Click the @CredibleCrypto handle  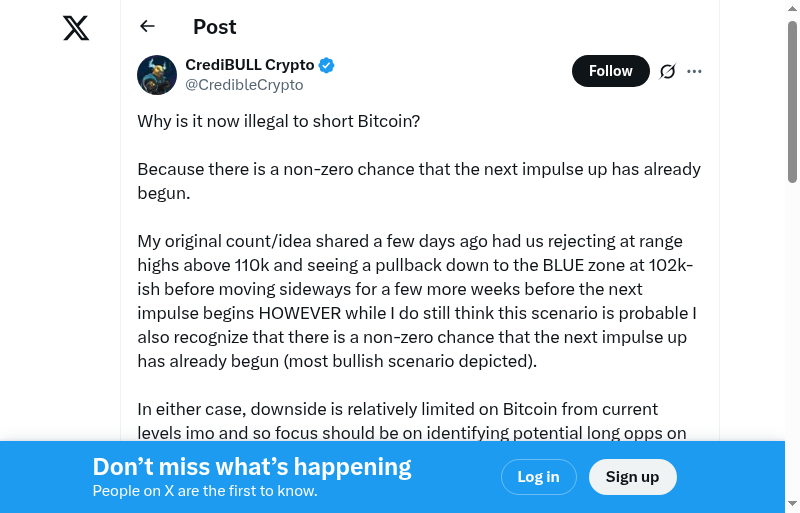(x=244, y=85)
